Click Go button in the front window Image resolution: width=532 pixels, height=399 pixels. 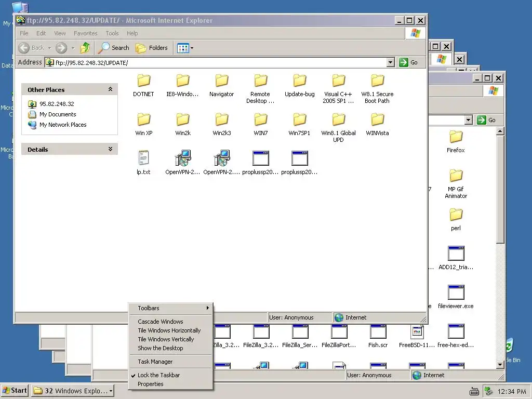[x=408, y=62]
